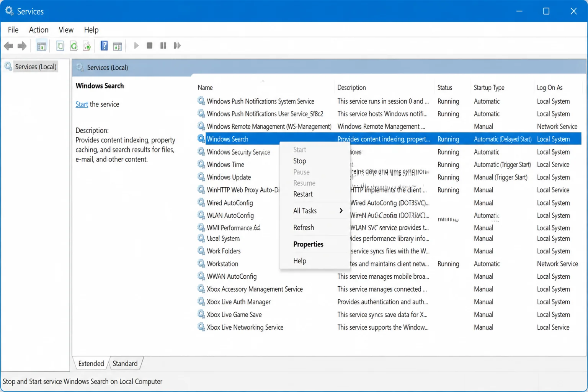The width and height of the screenshot is (588, 392).
Task: Switch to the Extended tab
Action: 91,363
